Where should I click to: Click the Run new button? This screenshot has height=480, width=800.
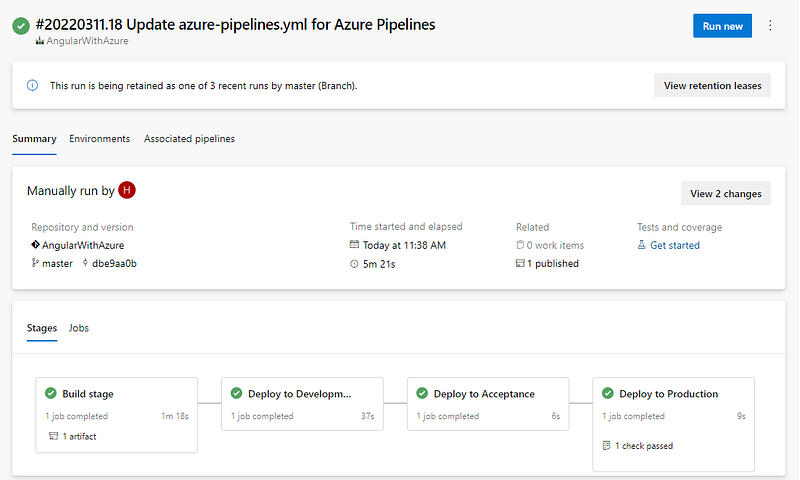(x=722, y=26)
